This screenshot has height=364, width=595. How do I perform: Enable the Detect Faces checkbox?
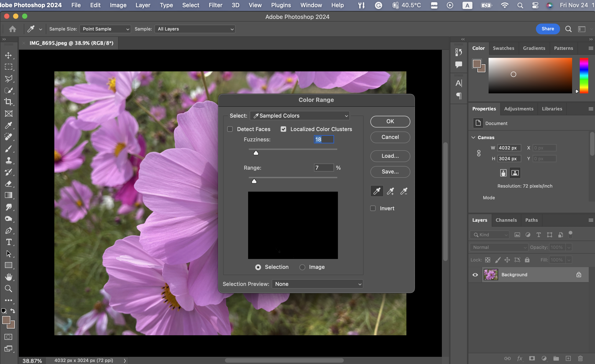[x=230, y=129]
